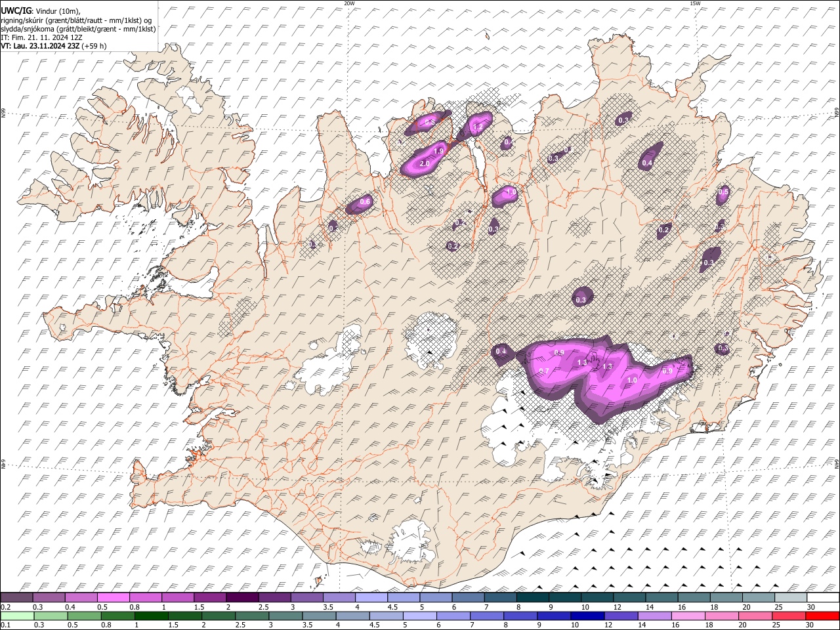This screenshot has height=630, width=840.
Task: Click bottom-row dark green swatch between 1 and 1.5
Action: tap(152, 616)
